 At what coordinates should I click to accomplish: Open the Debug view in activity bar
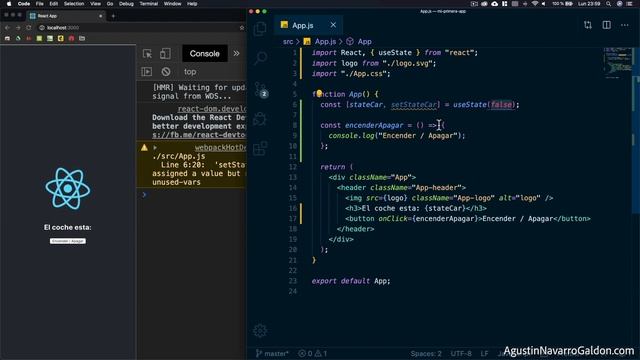point(260,119)
